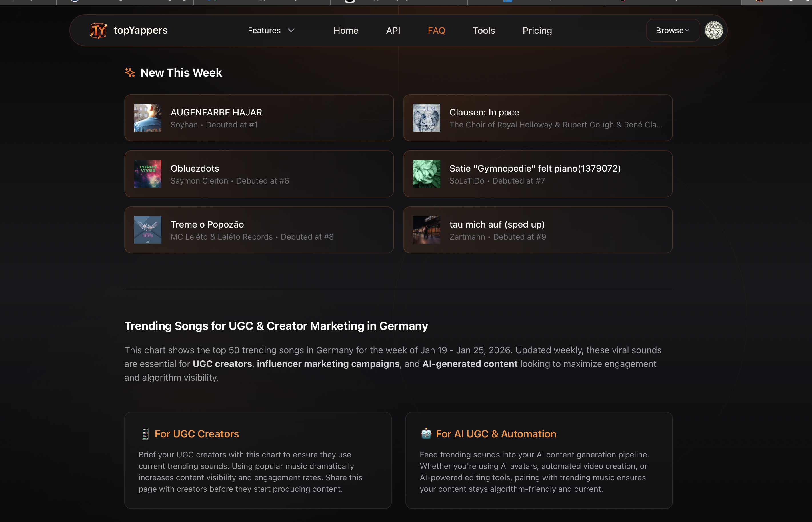Go to the Home nav item
This screenshot has height=522, width=812.
coord(345,31)
